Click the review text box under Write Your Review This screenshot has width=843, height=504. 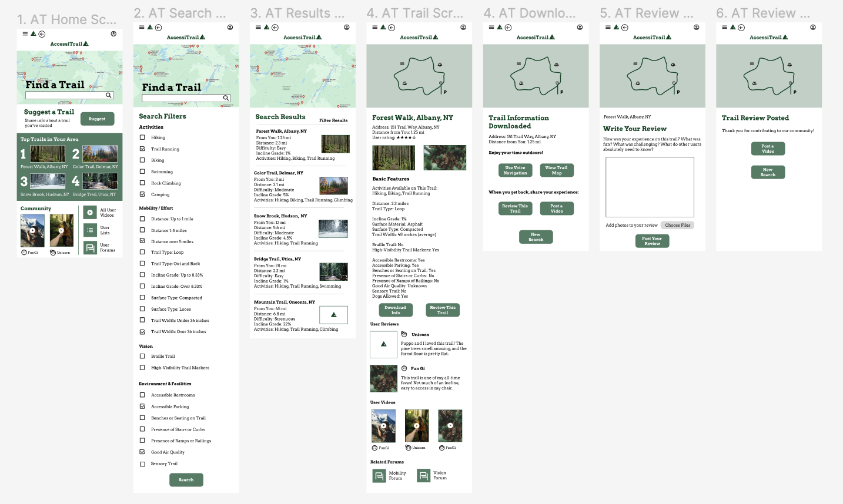click(650, 187)
